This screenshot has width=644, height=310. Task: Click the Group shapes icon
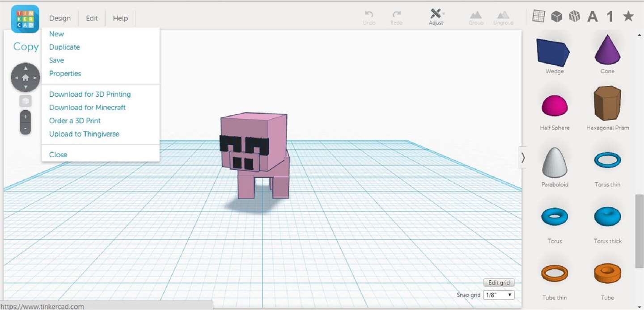click(x=475, y=15)
